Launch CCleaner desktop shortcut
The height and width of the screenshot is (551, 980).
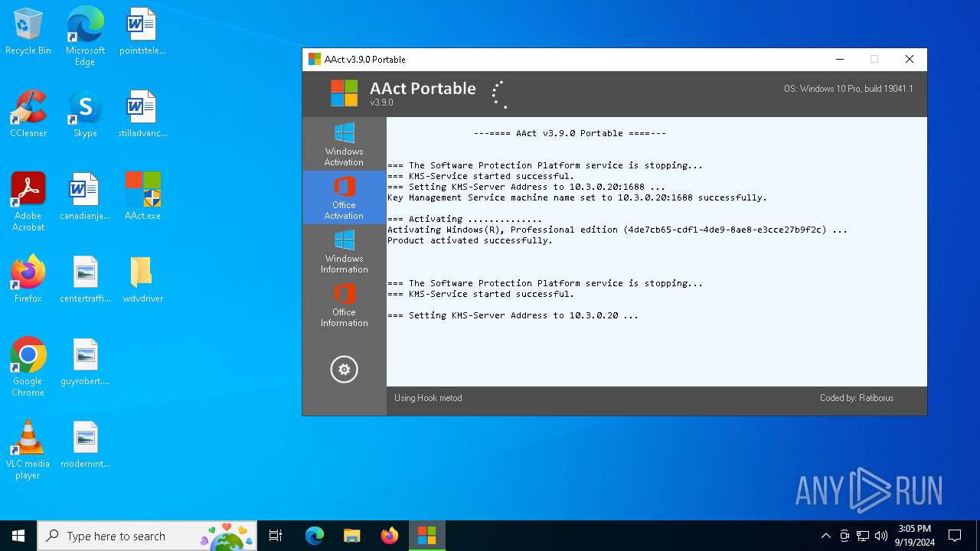coord(28,114)
